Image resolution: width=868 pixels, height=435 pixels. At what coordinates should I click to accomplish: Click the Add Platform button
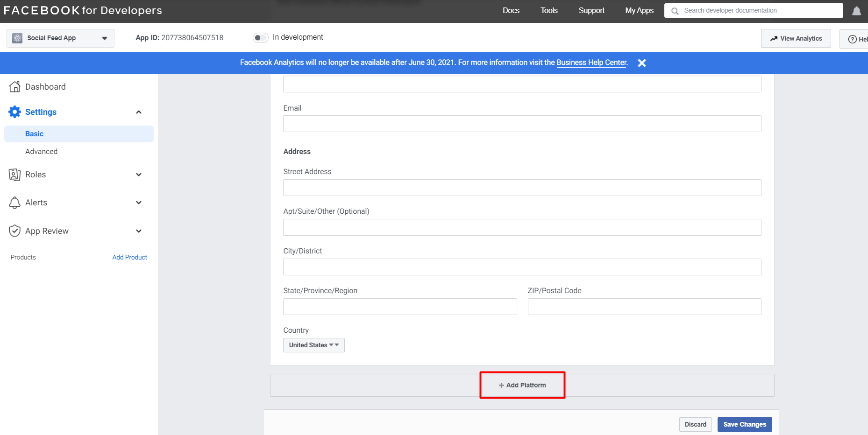tap(522, 385)
